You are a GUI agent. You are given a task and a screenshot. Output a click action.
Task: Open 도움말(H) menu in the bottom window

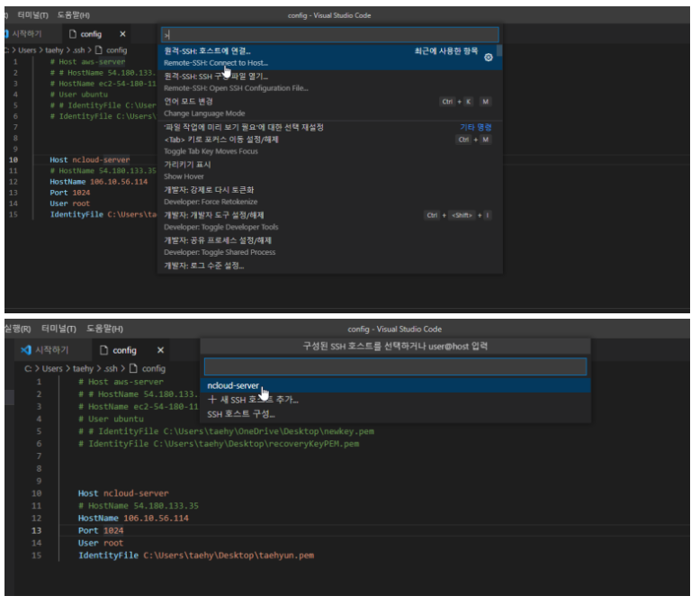click(104, 329)
